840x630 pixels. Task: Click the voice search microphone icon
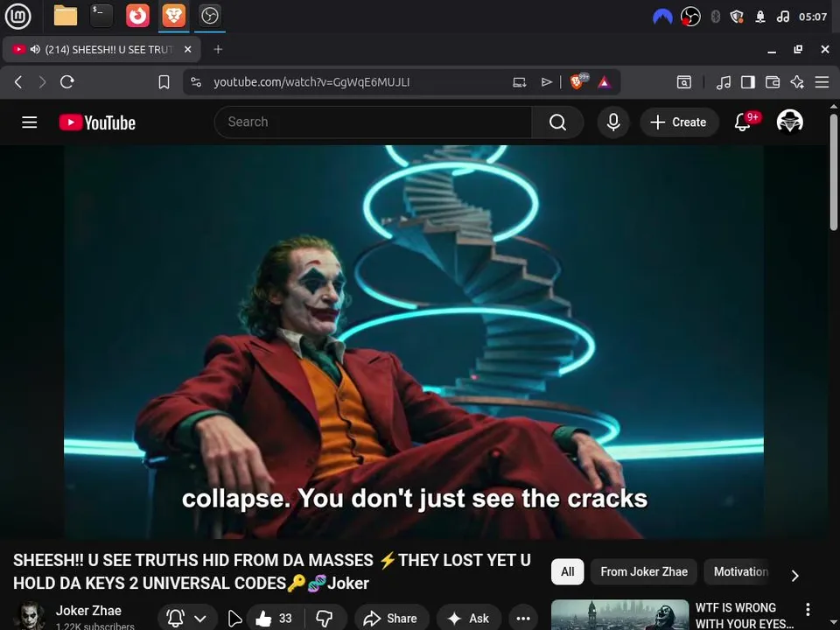coord(613,122)
